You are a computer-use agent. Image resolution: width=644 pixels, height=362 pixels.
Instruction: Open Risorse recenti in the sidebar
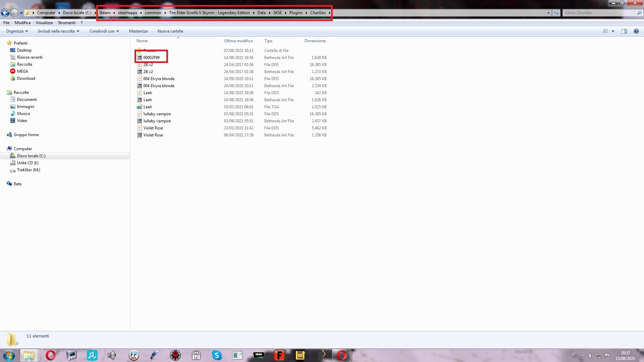pos(30,57)
